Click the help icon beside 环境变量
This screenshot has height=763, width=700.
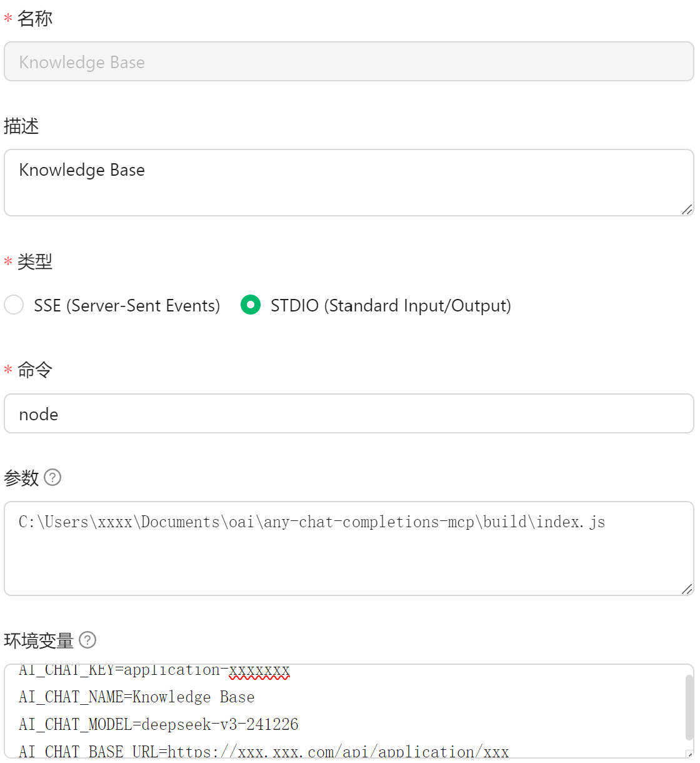pos(88,640)
